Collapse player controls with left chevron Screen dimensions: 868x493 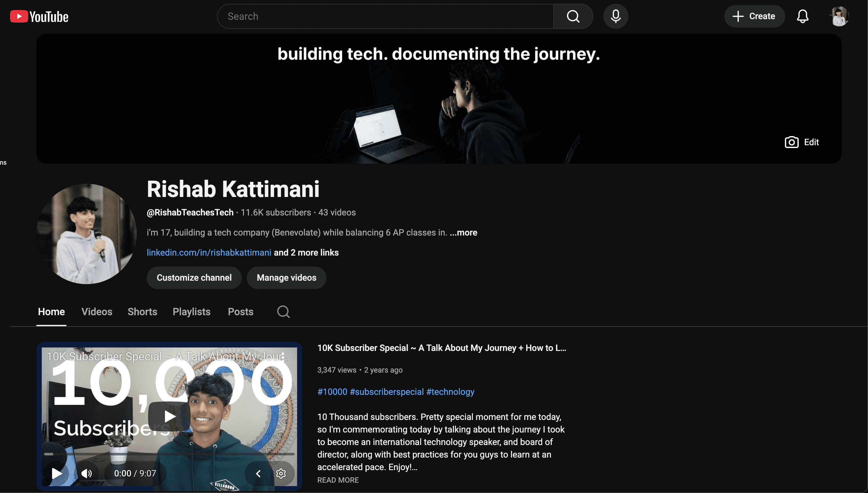tap(258, 473)
